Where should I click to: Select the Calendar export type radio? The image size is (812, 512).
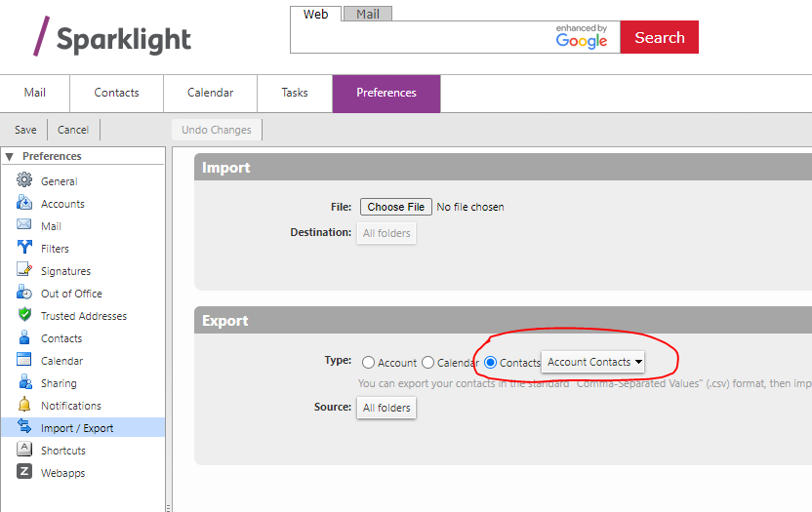[x=427, y=363]
